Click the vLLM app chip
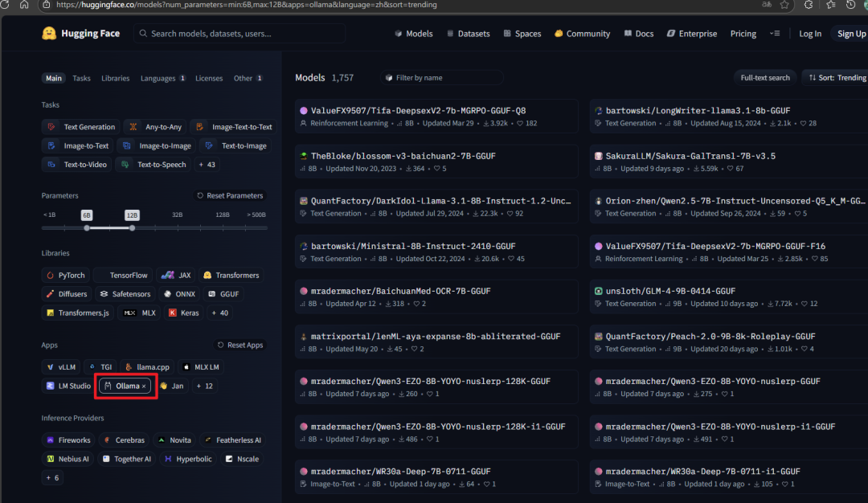Screen dimensions: 868x503 click(x=61, y=367)
